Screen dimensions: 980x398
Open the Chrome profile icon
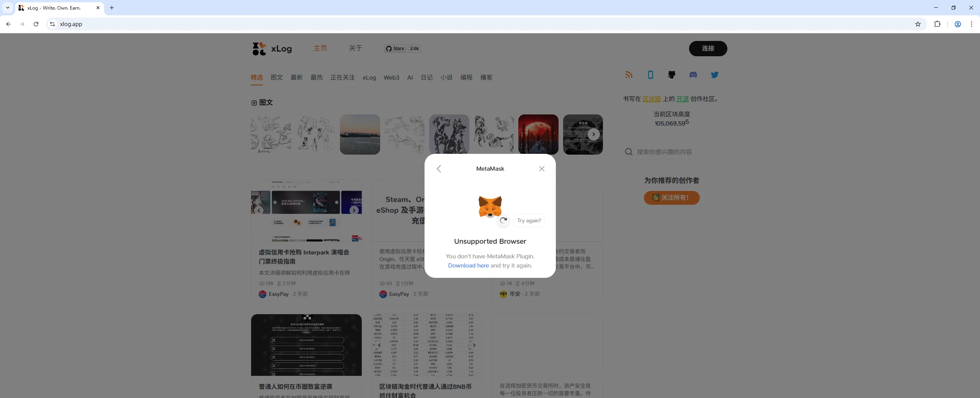[x=957, y=24]
